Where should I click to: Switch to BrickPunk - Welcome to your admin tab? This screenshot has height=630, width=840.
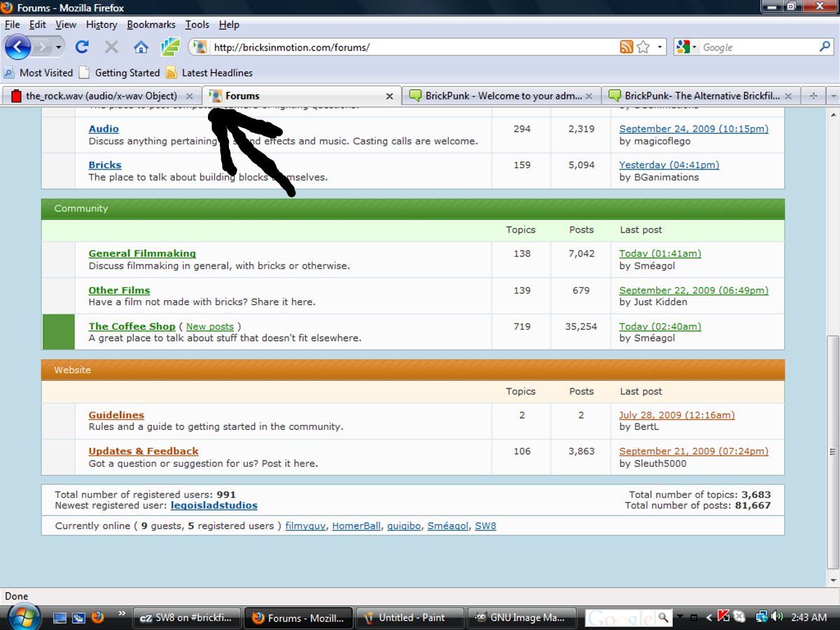(x=503, y=96)
